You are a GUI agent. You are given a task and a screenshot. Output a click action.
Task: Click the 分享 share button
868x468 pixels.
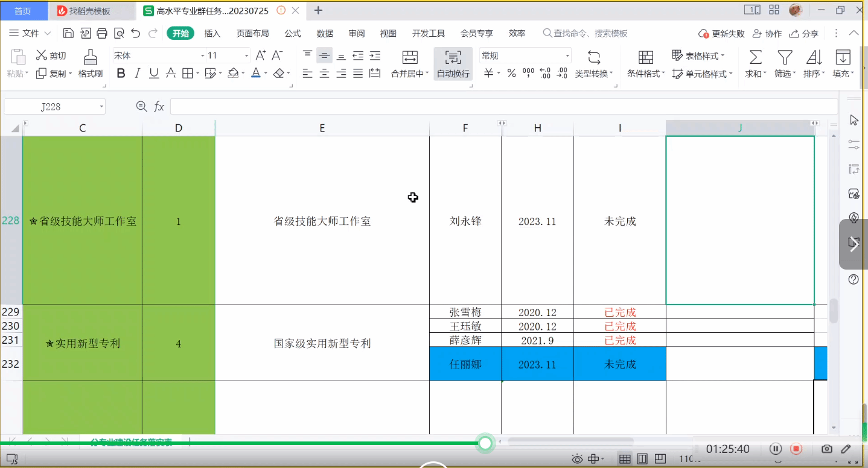coord(804,34)
